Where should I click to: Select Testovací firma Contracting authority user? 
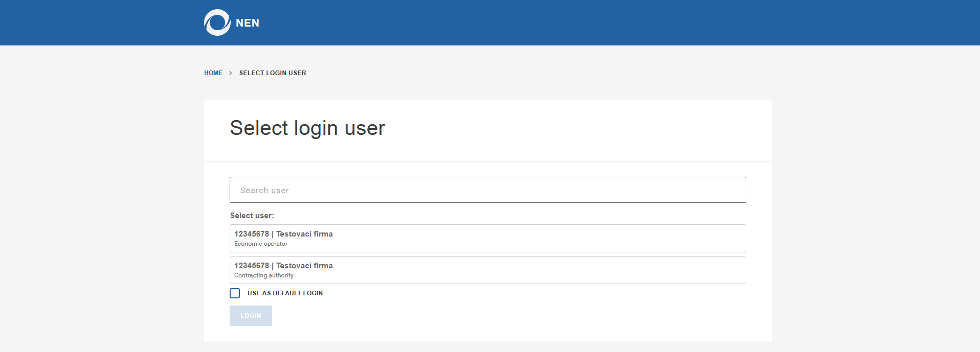coord(487,270)
